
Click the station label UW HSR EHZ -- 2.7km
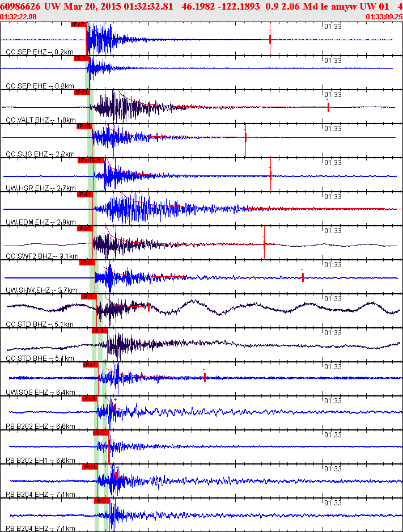pyautogui.click(x=41, y=188)
